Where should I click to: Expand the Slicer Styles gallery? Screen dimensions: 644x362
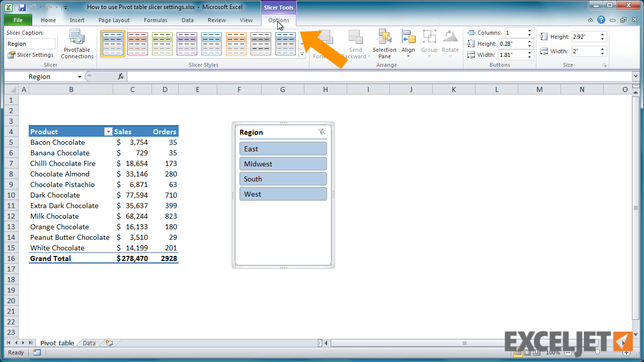[302, 54]
